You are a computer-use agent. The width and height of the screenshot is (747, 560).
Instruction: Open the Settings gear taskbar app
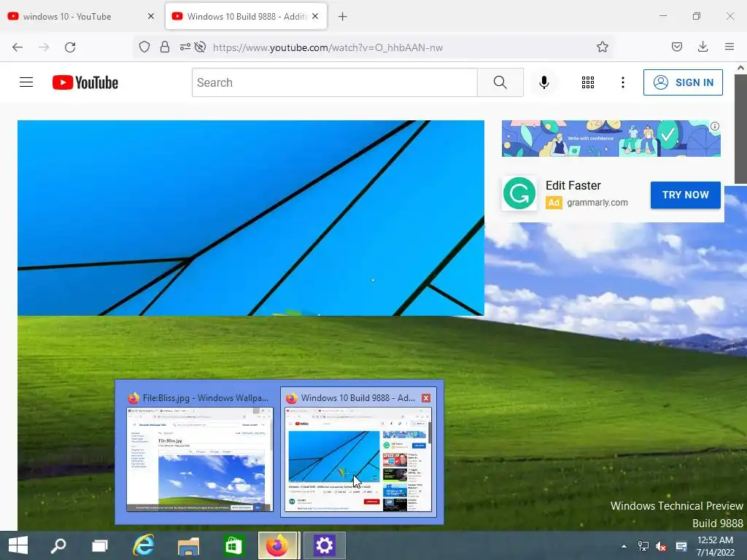[324, 545]
